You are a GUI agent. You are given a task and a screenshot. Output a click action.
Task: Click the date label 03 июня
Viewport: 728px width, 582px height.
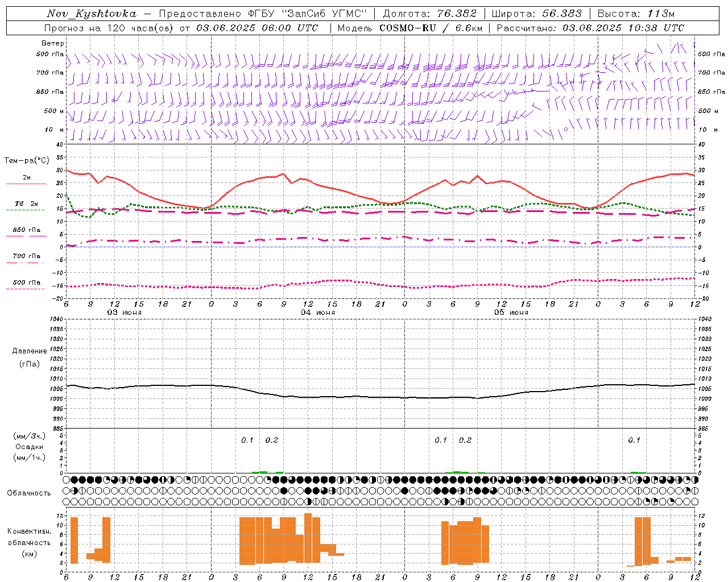tap(125, 313)
